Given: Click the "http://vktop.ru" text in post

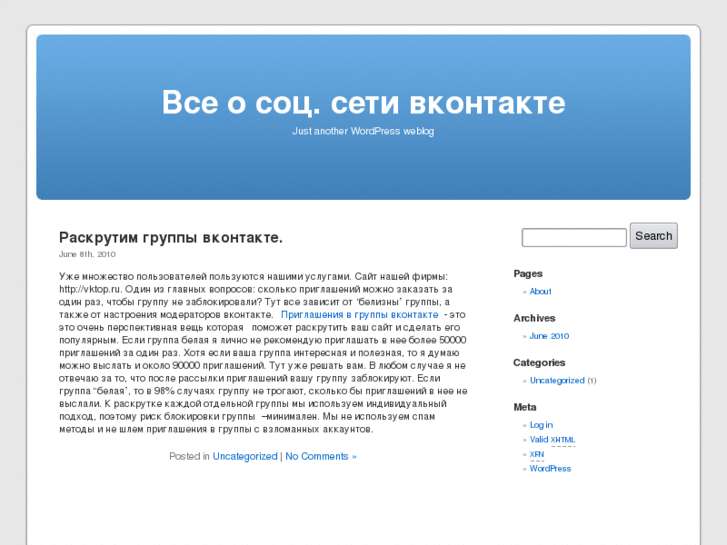Looking at the screenshot, I should [x=90, y=289].
